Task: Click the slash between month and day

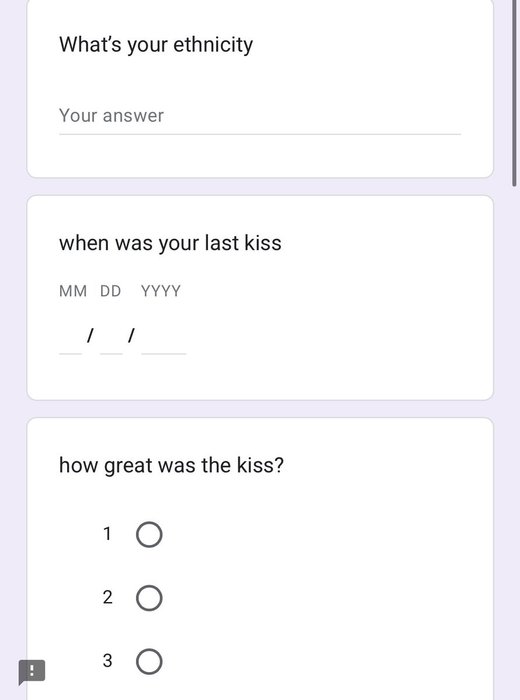Action: [90, 335]
